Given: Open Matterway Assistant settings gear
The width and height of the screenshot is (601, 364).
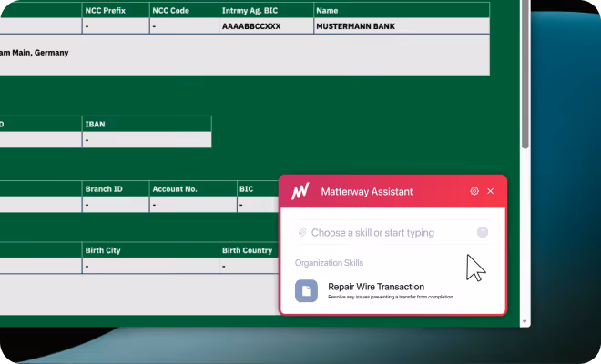Looking at the screenshot, I should coord(474,191).
